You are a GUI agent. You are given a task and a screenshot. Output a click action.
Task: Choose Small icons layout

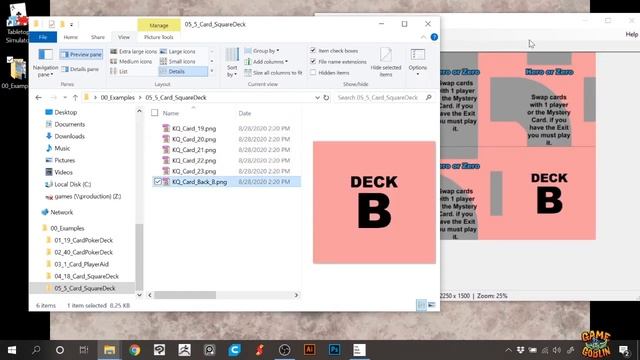point(178,61)
